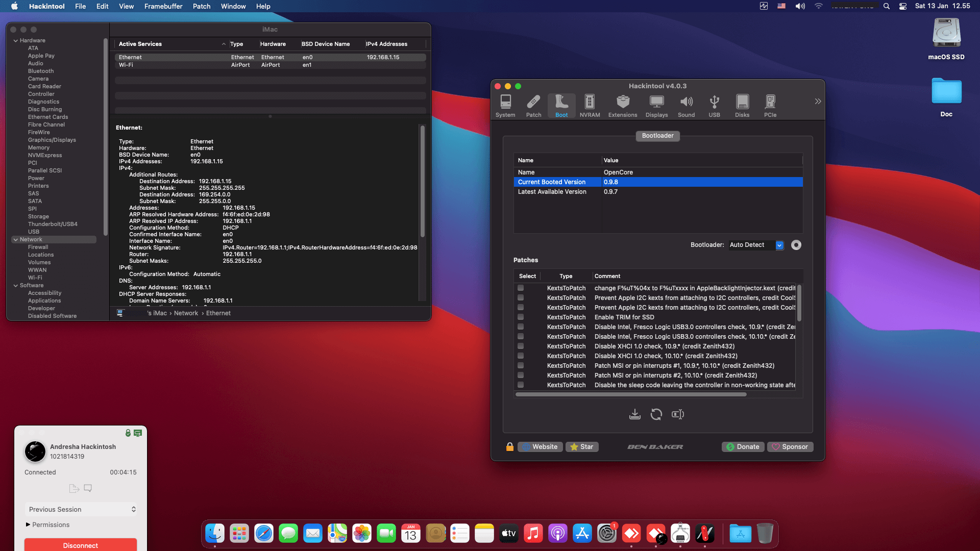The width and height of the screenshot is (980, 551).
Task: Expand the Permissions disclosure triangle
Action: click(28, 525)
